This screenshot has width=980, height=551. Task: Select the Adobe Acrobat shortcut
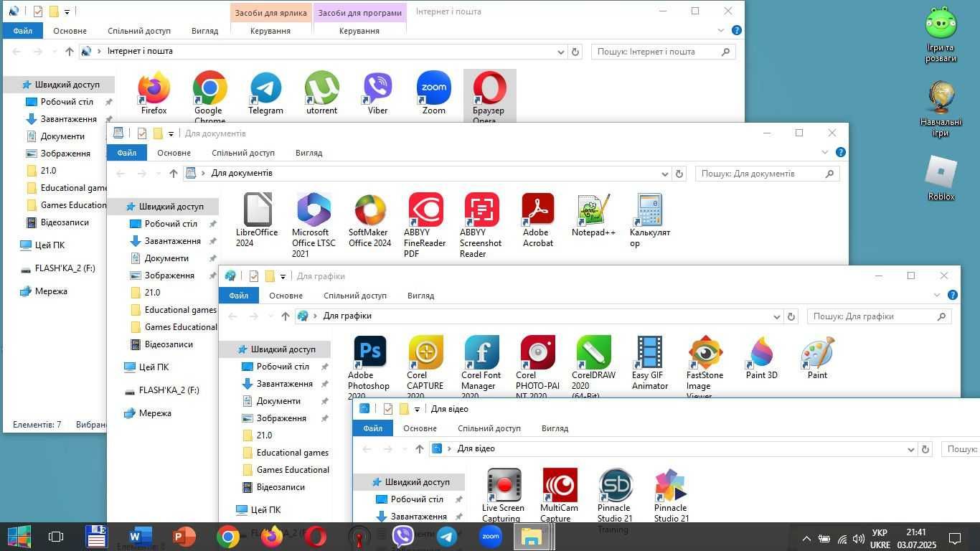537,220
